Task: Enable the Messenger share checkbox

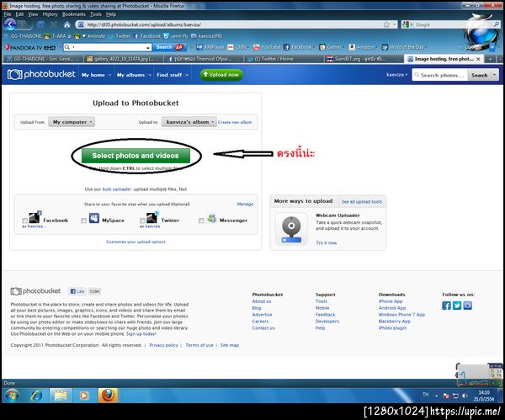Action: 201,221
